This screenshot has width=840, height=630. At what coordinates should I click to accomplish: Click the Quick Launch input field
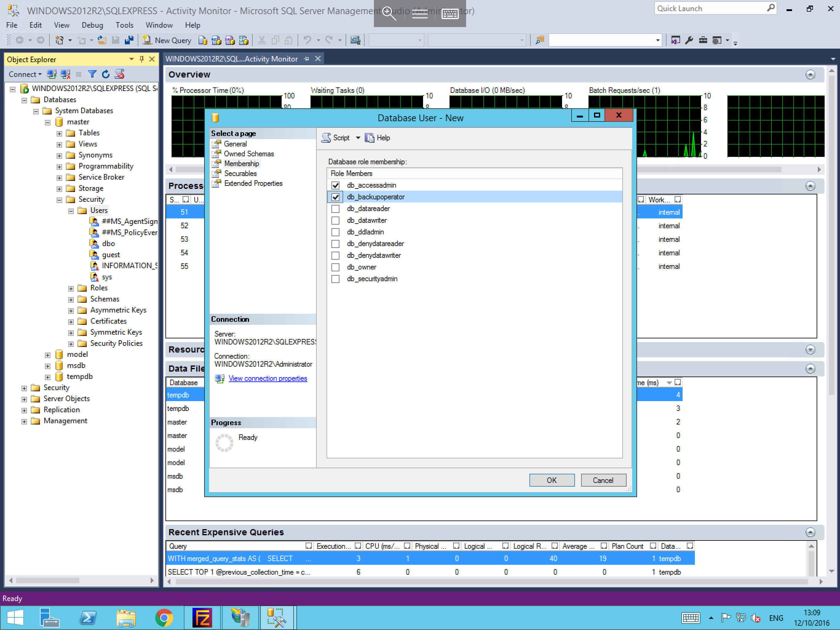click(x=710, y=8)
